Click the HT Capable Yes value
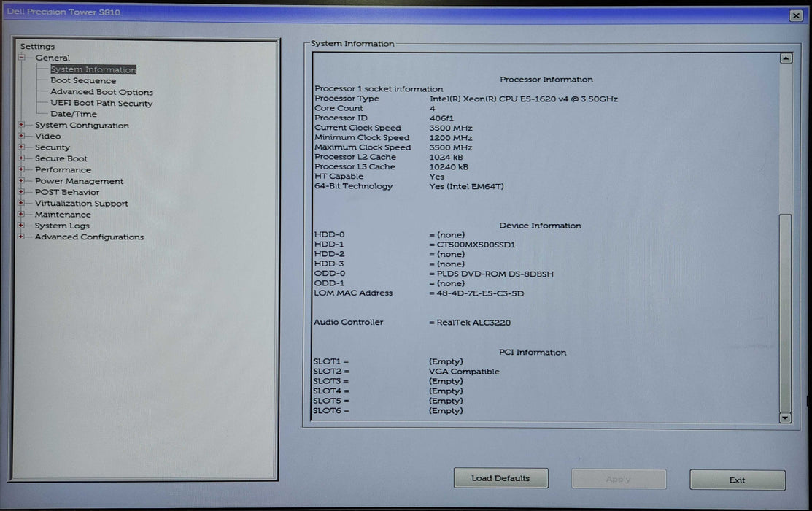The image size is (812, 511). [436, 177]
